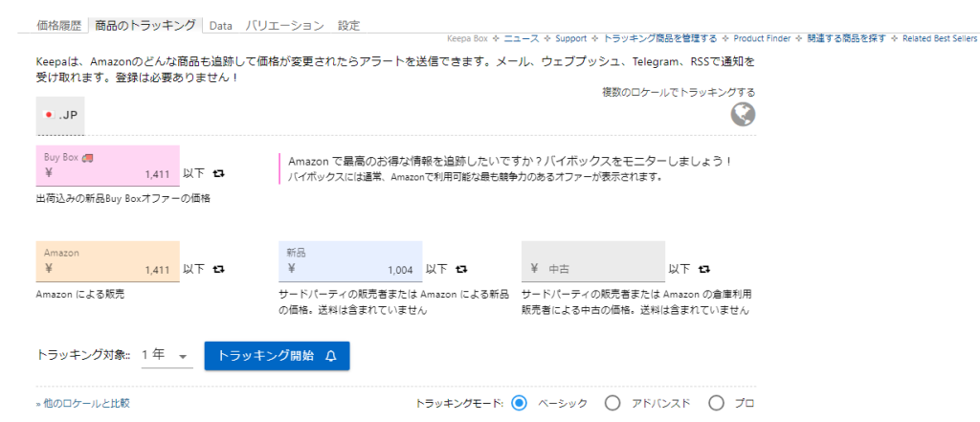Screen dimensions: 980x422
Task: Click the swap icon beside 中古 price
Action: [x=705, y=269]
